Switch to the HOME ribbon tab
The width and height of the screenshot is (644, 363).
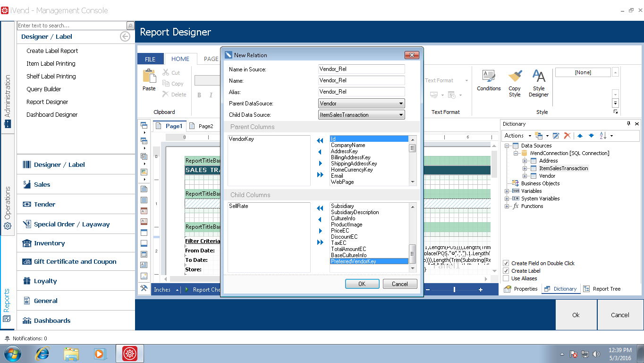[x=180, y=59]
